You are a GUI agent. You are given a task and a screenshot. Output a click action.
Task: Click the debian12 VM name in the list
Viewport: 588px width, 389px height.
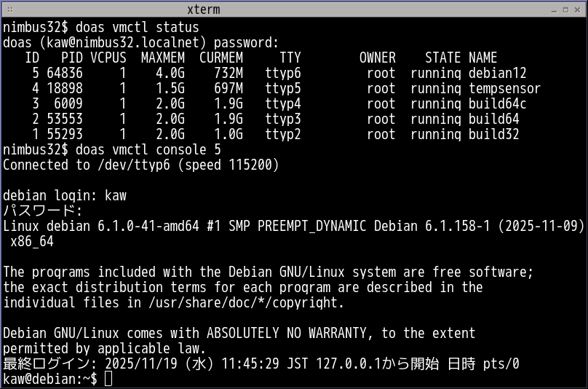pos(497,74)
